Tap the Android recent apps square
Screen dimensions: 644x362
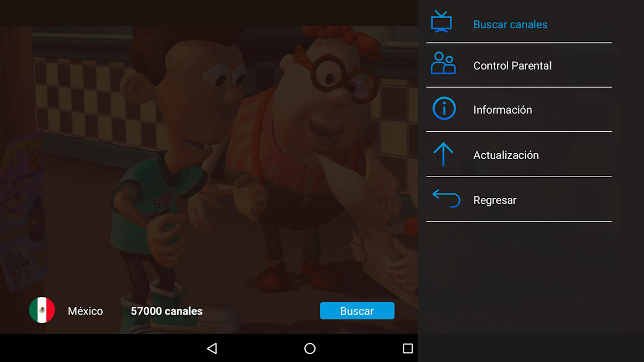[x=408, y=348]
